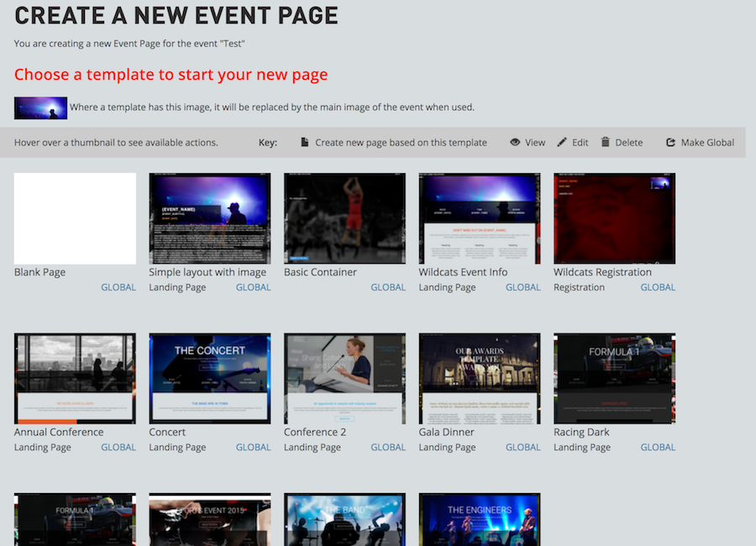Click the "Conference 2" template name

click(x=315, y=432)
